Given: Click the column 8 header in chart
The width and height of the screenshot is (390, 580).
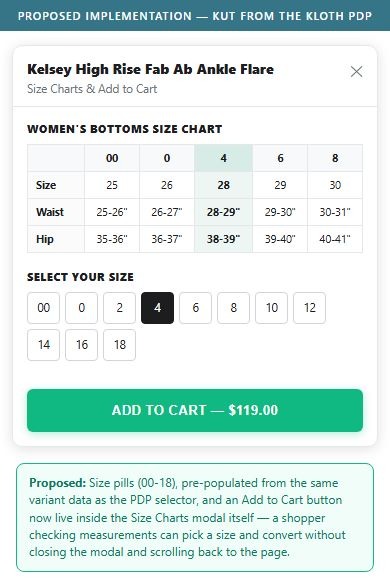Looking at the screenshot, I should coord(335,158).
